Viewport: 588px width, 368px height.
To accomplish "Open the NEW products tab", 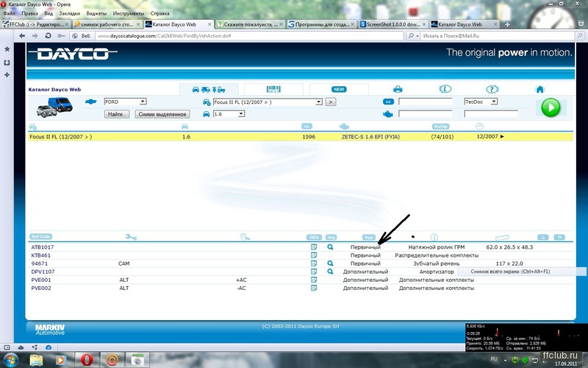I will (x=339, y=89).
